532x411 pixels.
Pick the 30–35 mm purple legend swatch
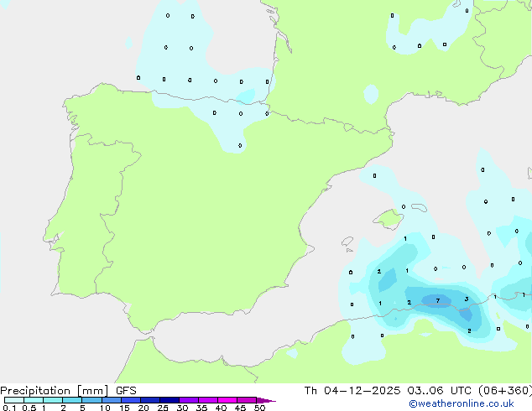click(x=189, y=400)
